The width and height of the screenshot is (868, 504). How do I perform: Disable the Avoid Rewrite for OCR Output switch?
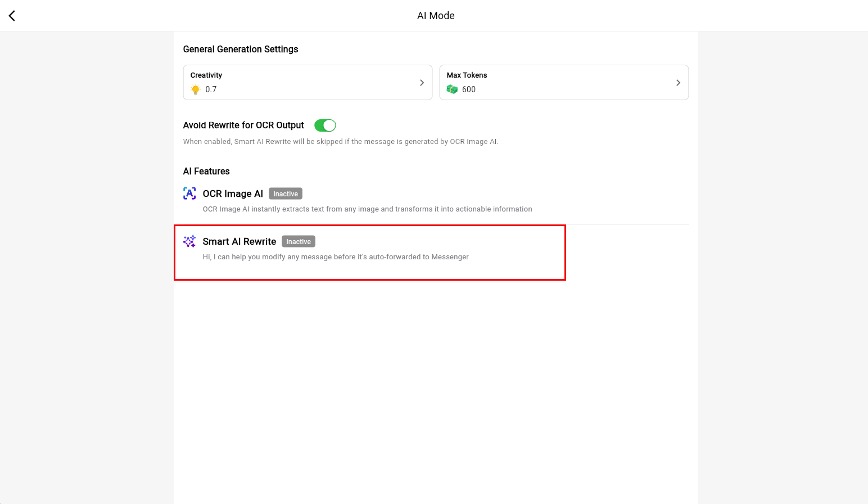[325, 125]
